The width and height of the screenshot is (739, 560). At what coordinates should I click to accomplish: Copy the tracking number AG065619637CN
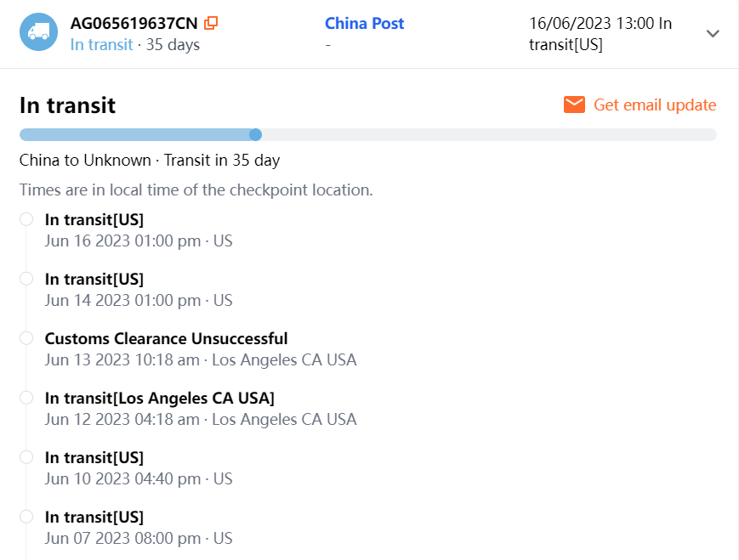coord(212,23)
